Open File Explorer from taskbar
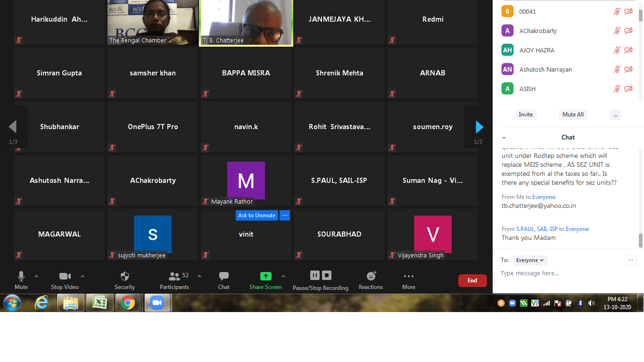Viewport: 644px width, 362px height. point(71,303)
